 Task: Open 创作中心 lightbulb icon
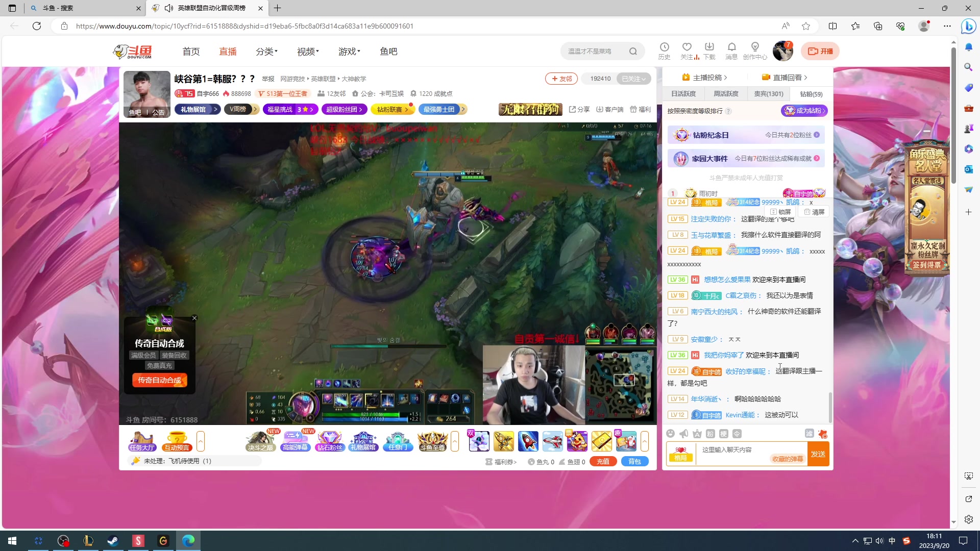(x=755, y=51)
